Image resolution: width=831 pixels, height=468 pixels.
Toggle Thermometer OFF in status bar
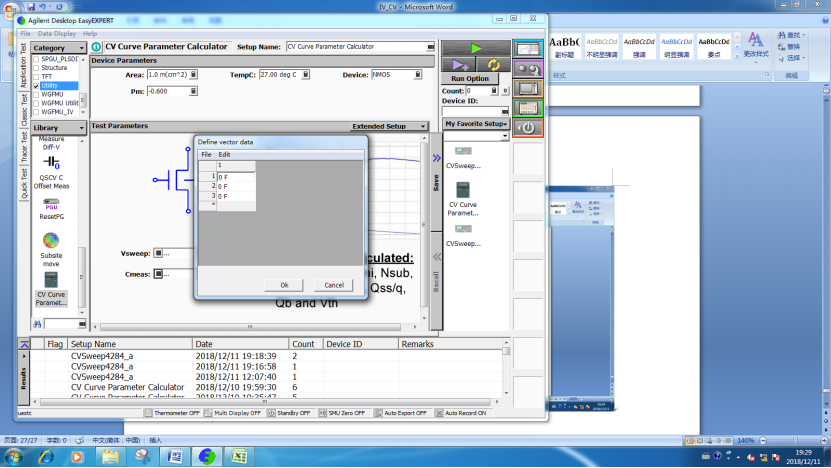pyautogui.click(x=172, y=413)
